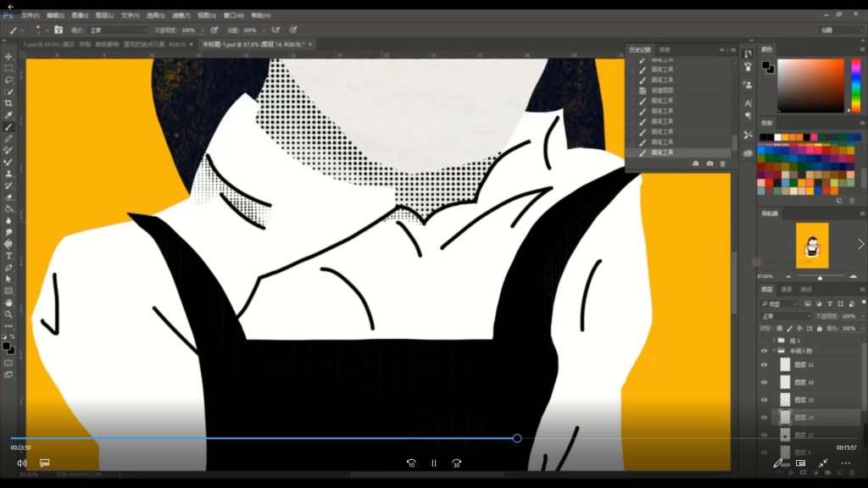The image size is (868, 488).
Task: Toggle visibility of the 中间人物 group
Action: click(764, 350)
